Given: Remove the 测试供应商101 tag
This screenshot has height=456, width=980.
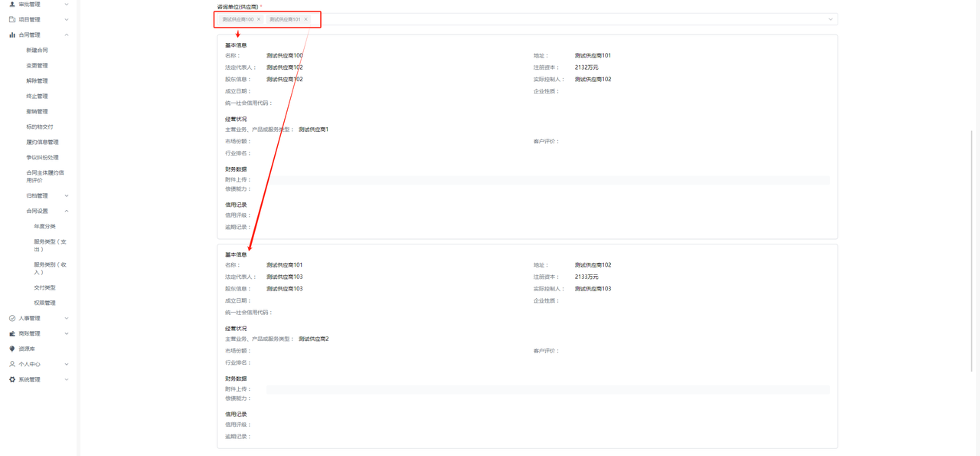Looking at the screenshot, I should [306, 19].
